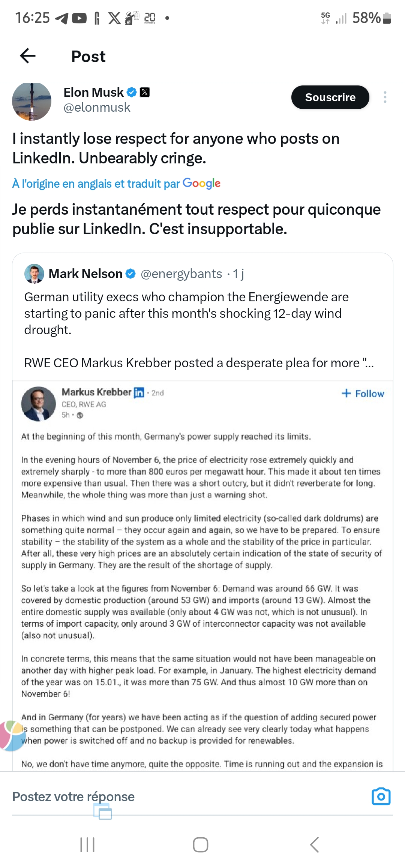Tap the Android home button

(201, 845)
